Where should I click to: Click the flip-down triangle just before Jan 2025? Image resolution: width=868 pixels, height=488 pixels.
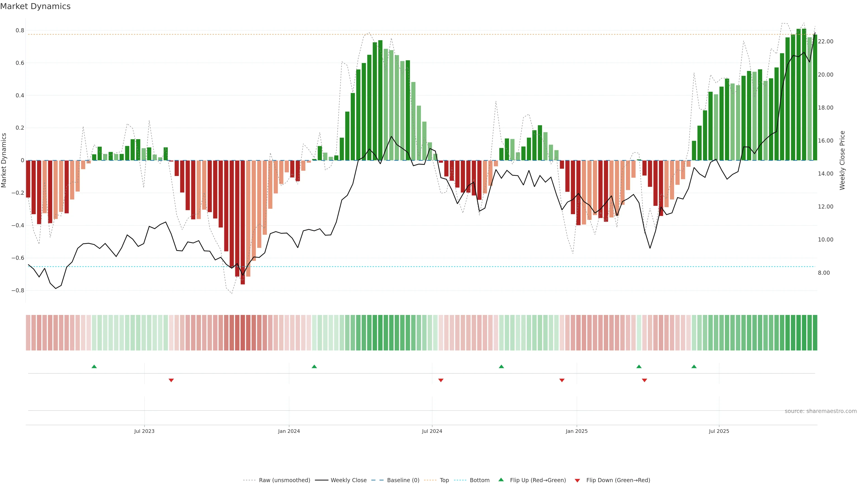coord(562,380)
